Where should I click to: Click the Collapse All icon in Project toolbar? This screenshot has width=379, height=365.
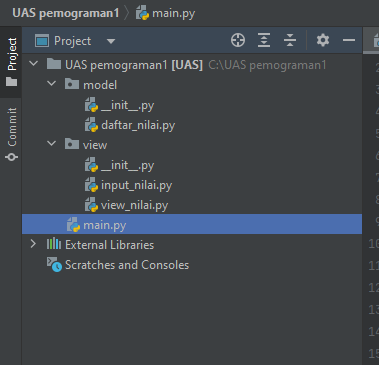point(290,40)
